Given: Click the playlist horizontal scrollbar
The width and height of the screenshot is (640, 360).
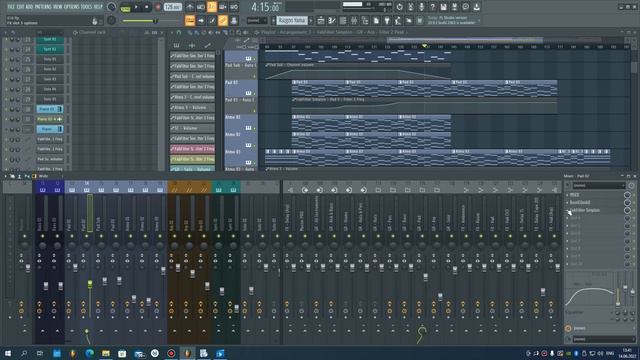Looking at the screenshot, I should (464, 40).
